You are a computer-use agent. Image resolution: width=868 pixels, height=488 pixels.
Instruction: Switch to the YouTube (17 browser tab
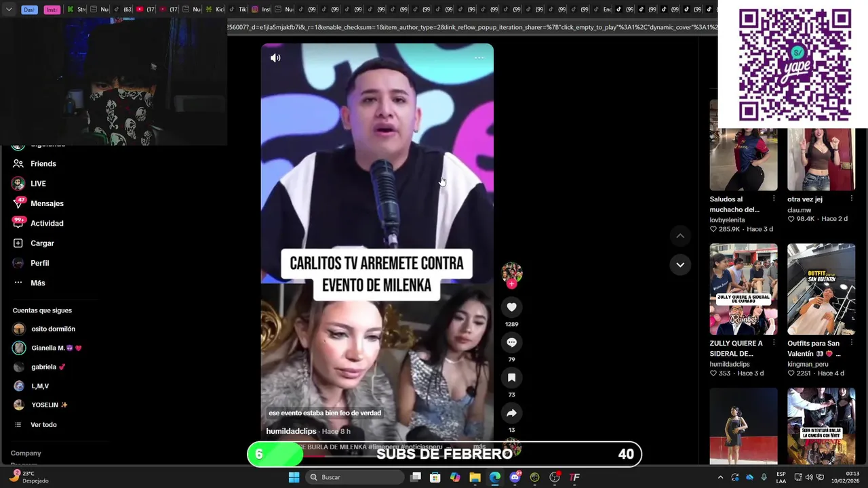(x=145, y=9)
